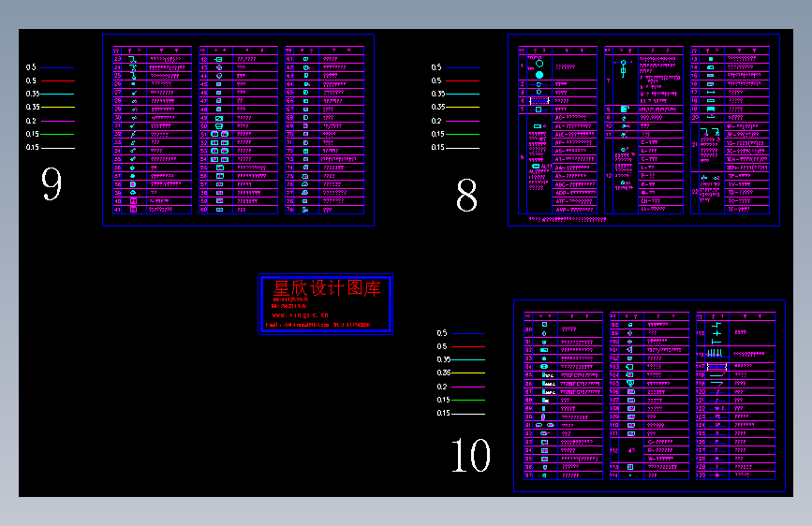Select the symbol in row 7 of sheet 8

tap(624, 69)
